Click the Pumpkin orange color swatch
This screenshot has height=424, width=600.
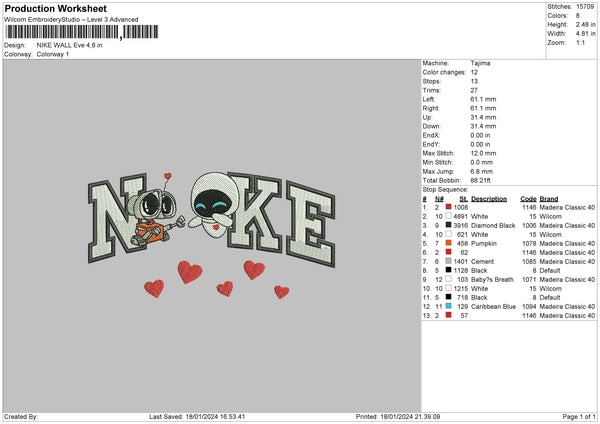pyautogui.click(x=448, y=243)
